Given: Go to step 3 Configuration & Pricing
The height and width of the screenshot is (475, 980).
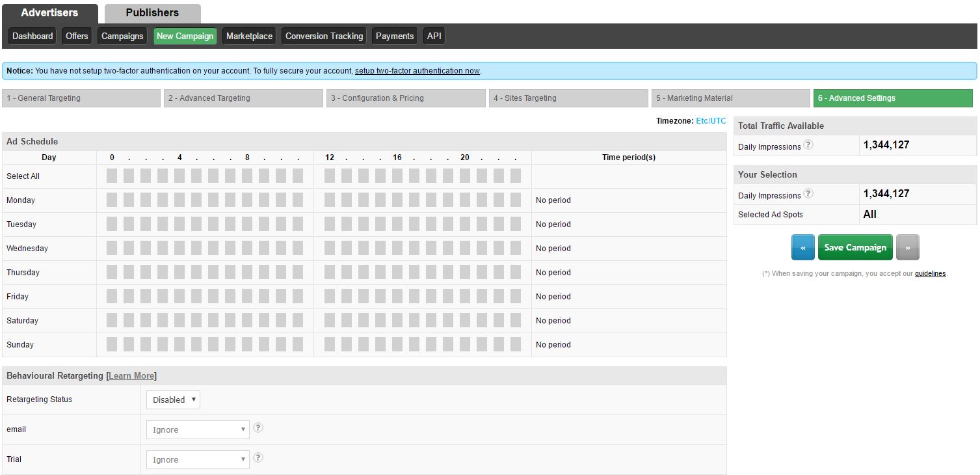Looking at the screenshot, I should [406, 98].
